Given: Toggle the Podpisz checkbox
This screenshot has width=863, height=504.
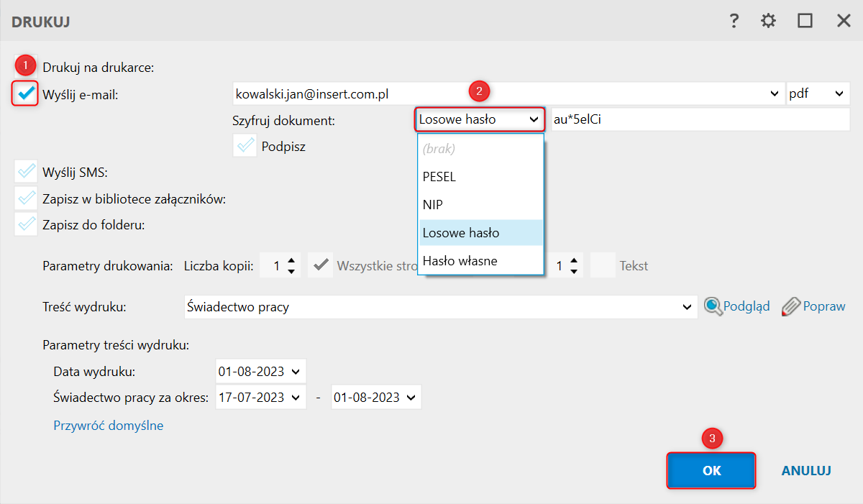Looking at the screenshot, I should coord(245,146).
